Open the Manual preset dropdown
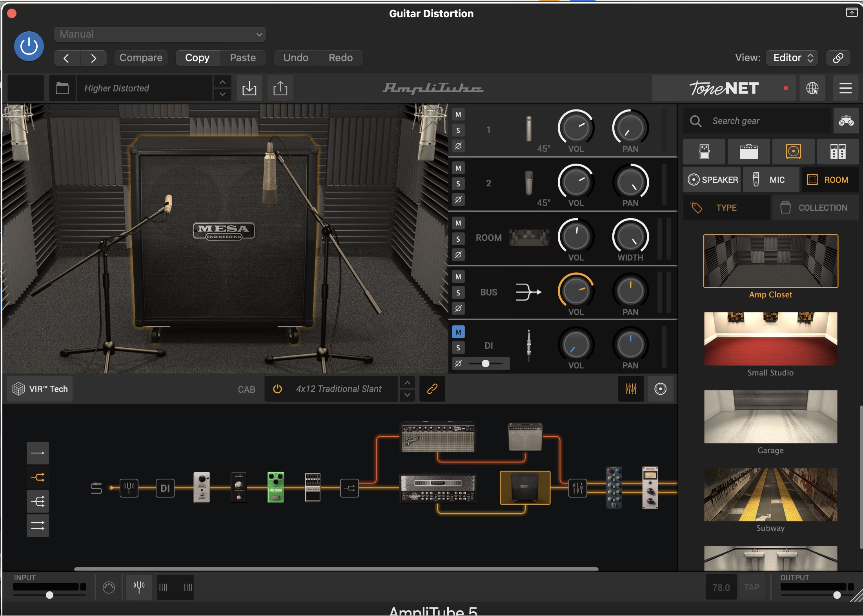863x616 pixels. 160,35
